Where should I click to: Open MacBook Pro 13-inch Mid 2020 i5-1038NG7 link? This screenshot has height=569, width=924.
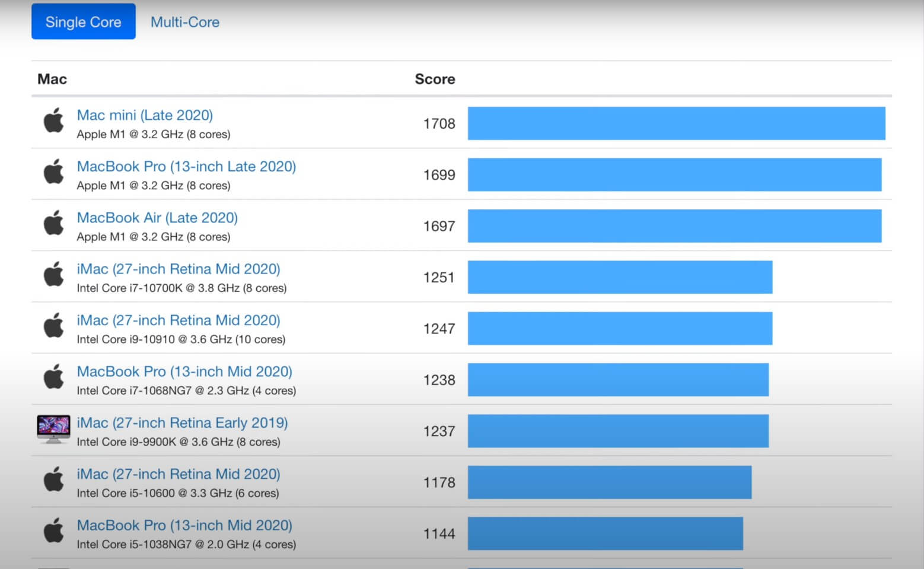(x=184, y=525)
